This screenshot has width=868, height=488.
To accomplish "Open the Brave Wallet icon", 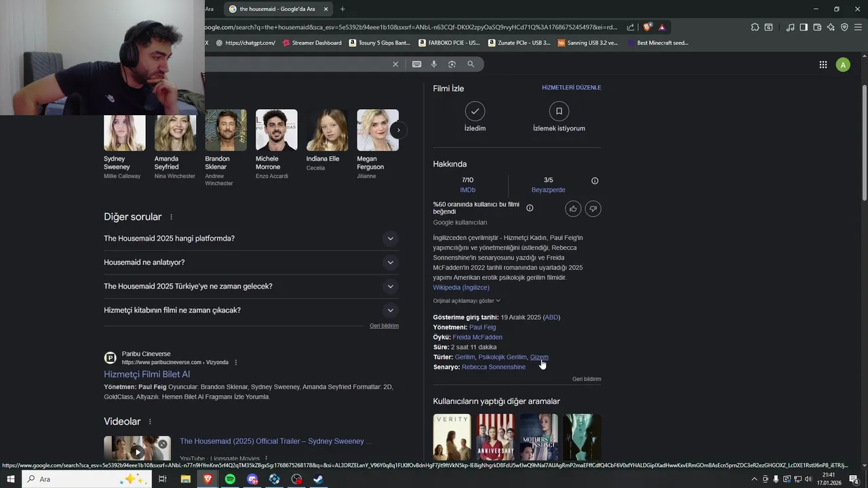I will (x=817, y=27).
